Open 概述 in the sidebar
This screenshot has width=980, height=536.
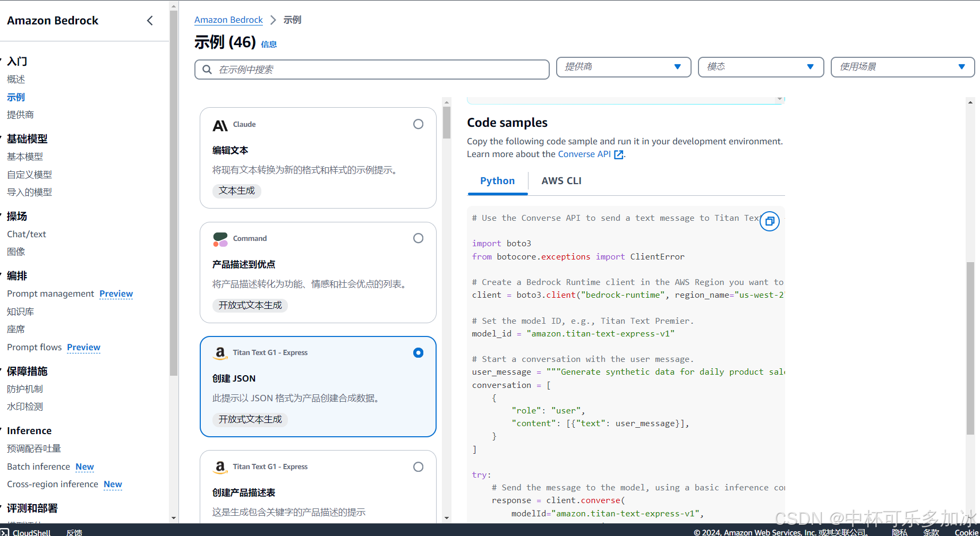tap(16, 80)
